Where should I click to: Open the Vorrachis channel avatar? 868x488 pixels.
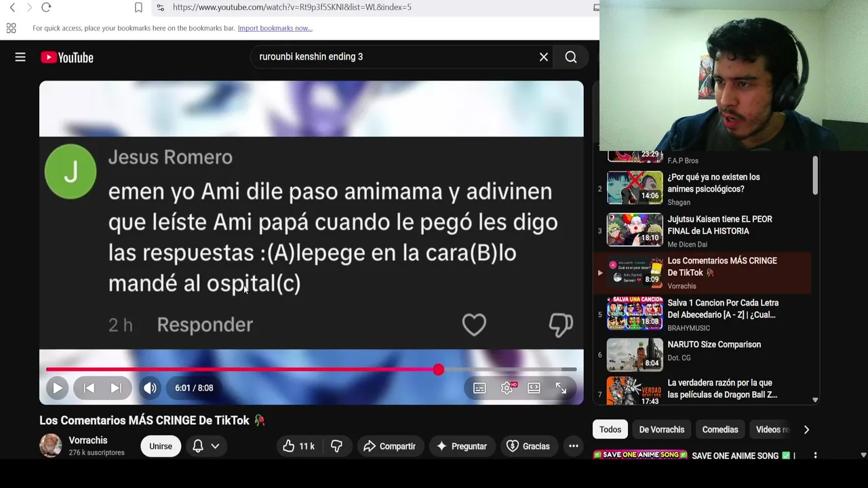[x=51, y=445]
